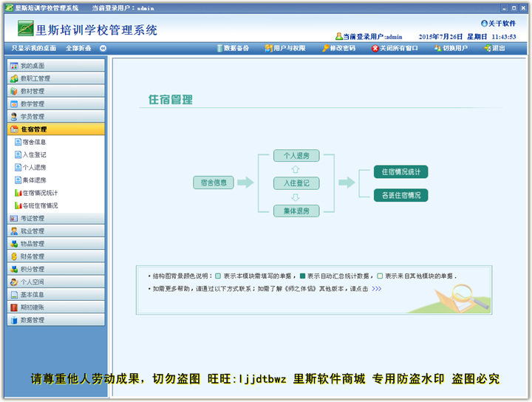
Task: Click document icon beside 宿舍信息
Action: (18, 142)
